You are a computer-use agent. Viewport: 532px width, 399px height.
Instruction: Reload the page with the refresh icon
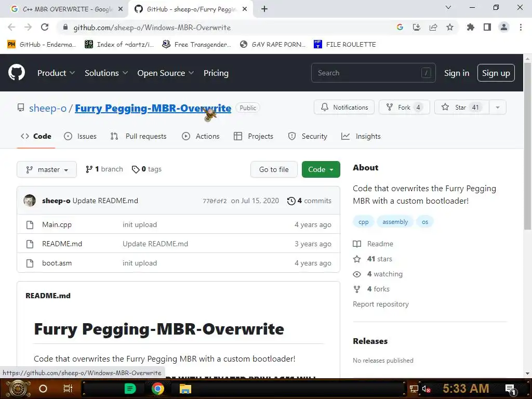point(45,27)
